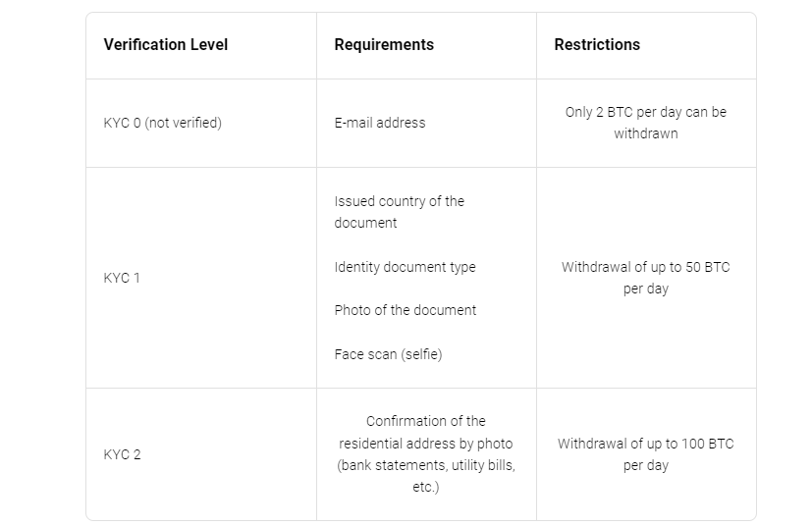Select the Restrictions column header
The image size is (812, 526).
point(597,45)
